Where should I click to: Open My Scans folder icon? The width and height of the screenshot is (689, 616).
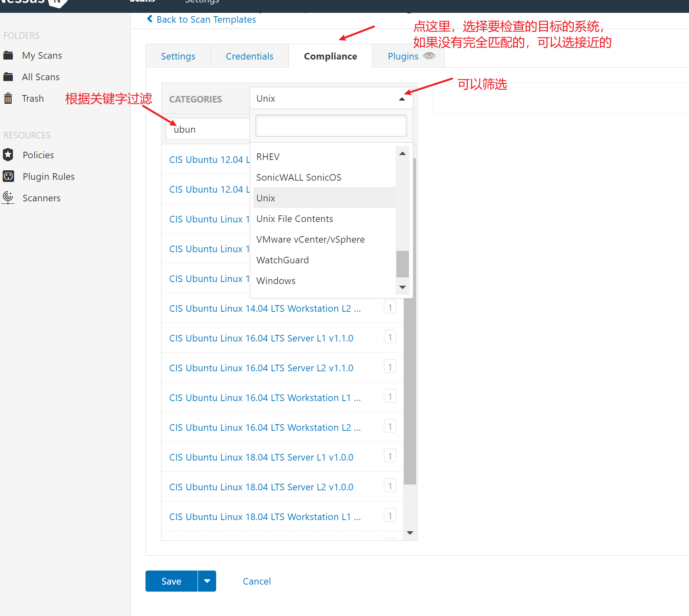[x=8, y=55]
